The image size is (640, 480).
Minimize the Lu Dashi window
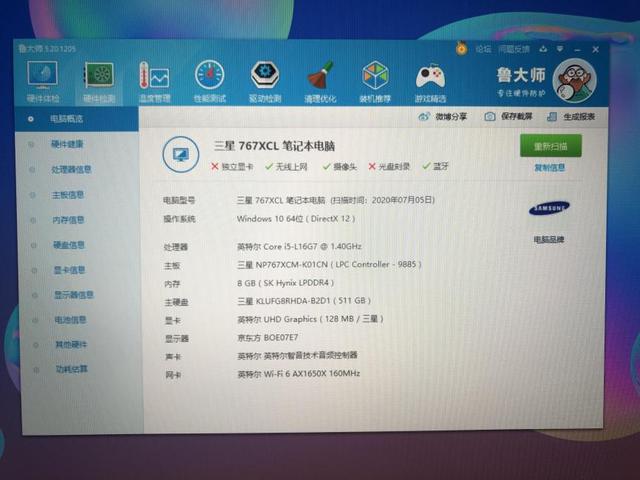(x=577, y=50)
